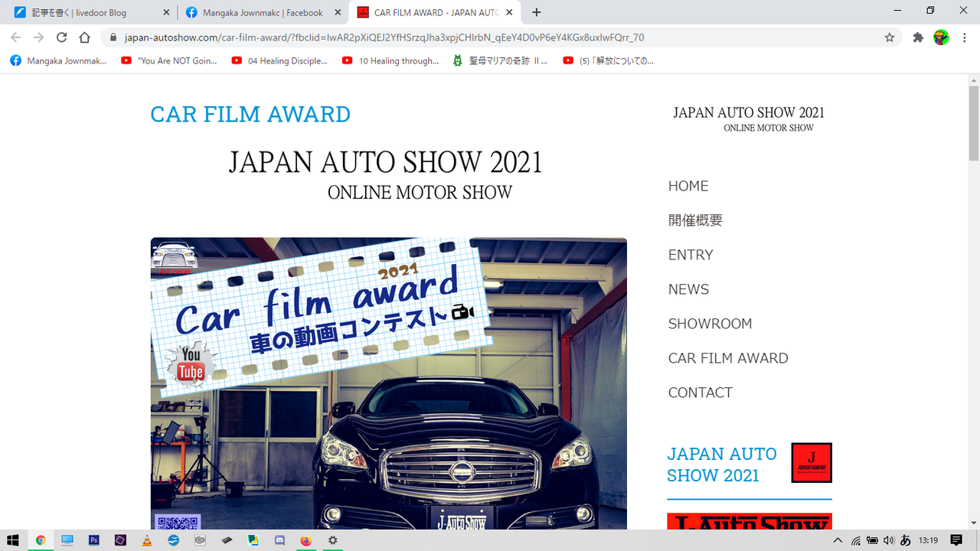Close the livedoor Blog tab
980x551 pixels.
tap(167, 12)
